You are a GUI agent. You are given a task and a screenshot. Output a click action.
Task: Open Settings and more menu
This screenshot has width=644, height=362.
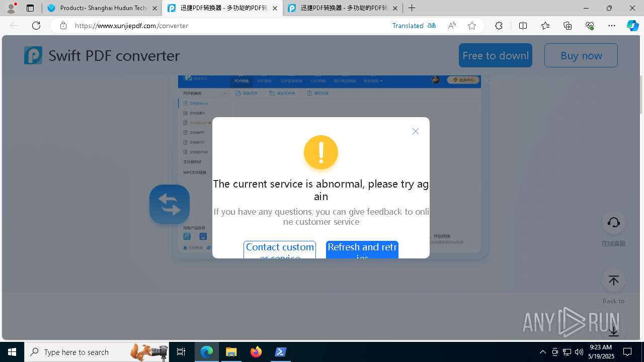612,26
